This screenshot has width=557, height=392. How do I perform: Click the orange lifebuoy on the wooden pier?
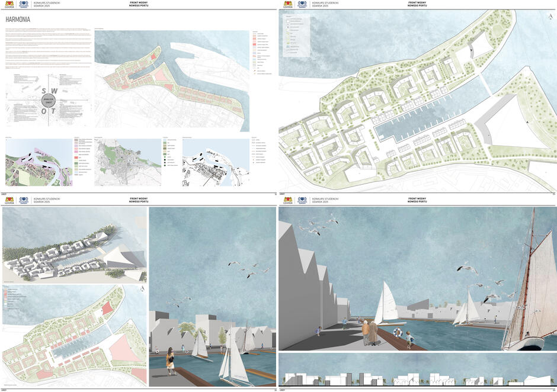click(399, 333)
